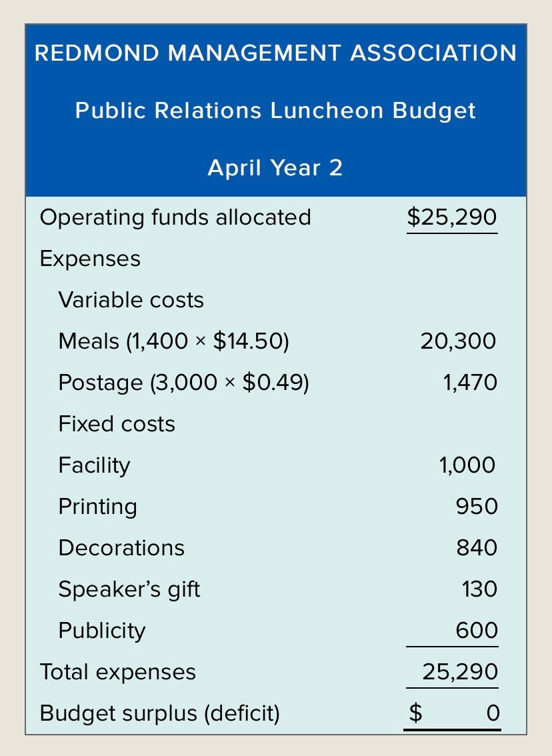Click the Redmond Management Association title
This screenshot has height=756, width=552.
pos(275,53)
